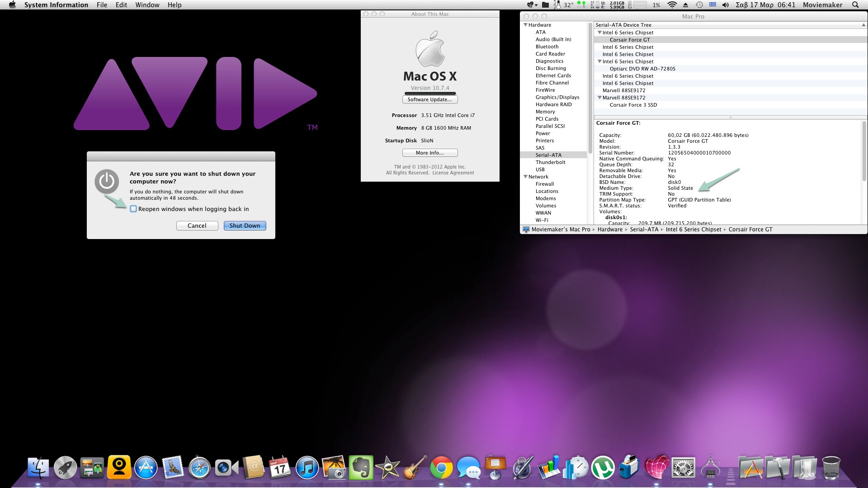
Task: Click Moviemaker user name in menu bar
Action: pyautogui.click(x=822, y=5)
